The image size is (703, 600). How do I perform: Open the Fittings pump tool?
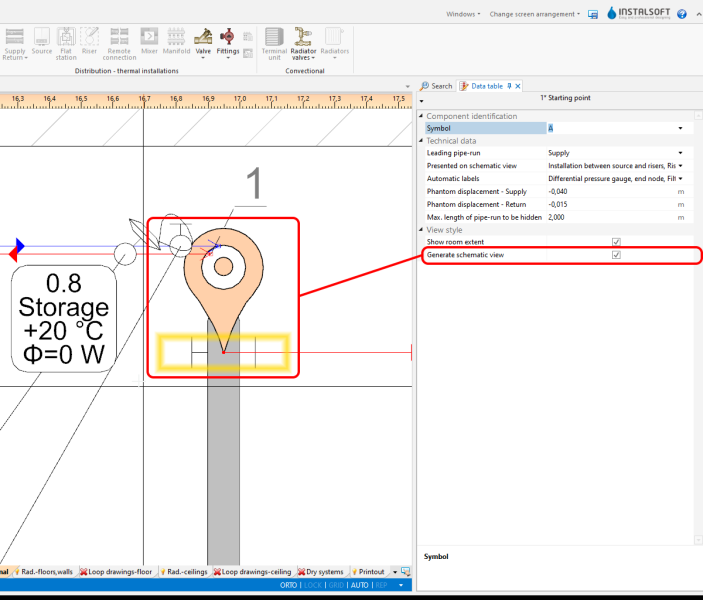click(x=228, y=43)
